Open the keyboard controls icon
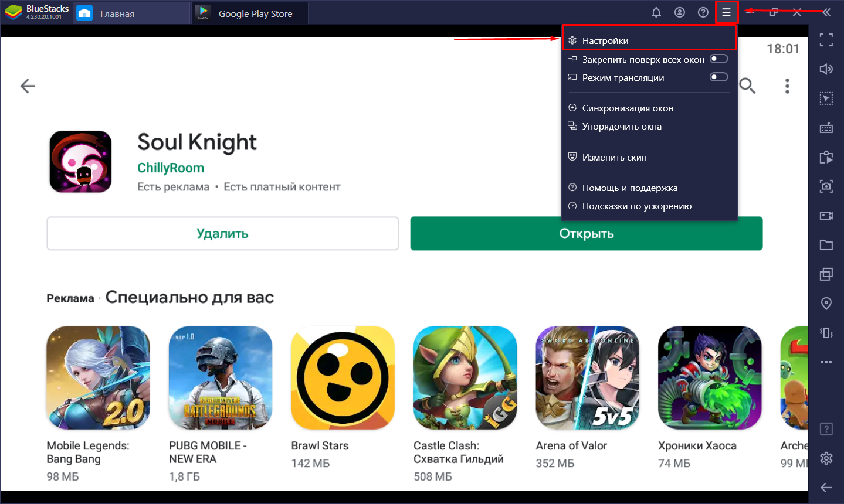The height and width of the screenshot is (504, 844). point(826,128)
